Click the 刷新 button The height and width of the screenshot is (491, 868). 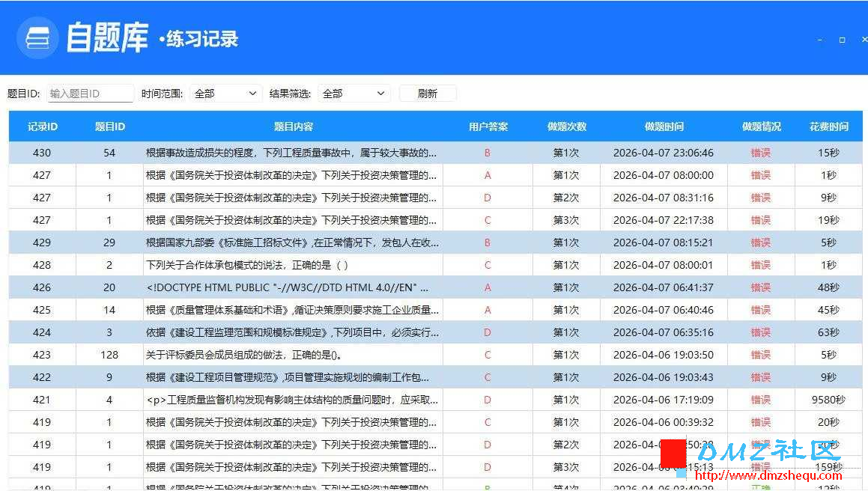coord(428,94)
